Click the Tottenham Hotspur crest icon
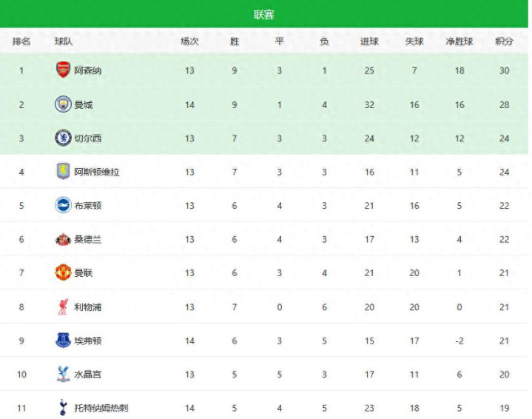Screen dimensions: 532x419 pyautogui.click(x=63, y=408)
